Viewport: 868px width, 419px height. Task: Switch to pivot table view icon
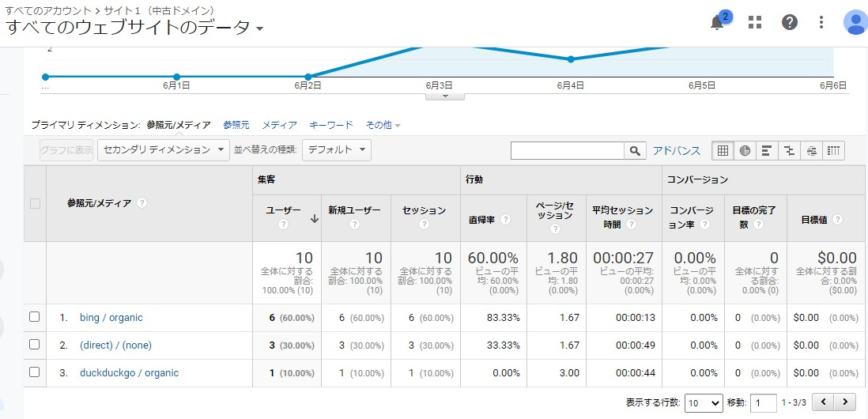click(x=833, y=150)
